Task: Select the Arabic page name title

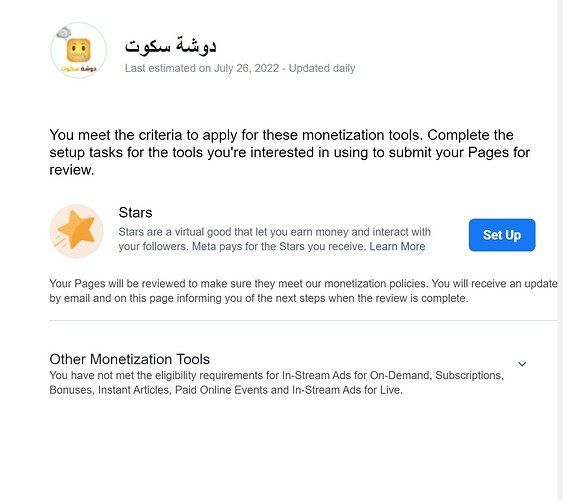Action: coord(171,46)
